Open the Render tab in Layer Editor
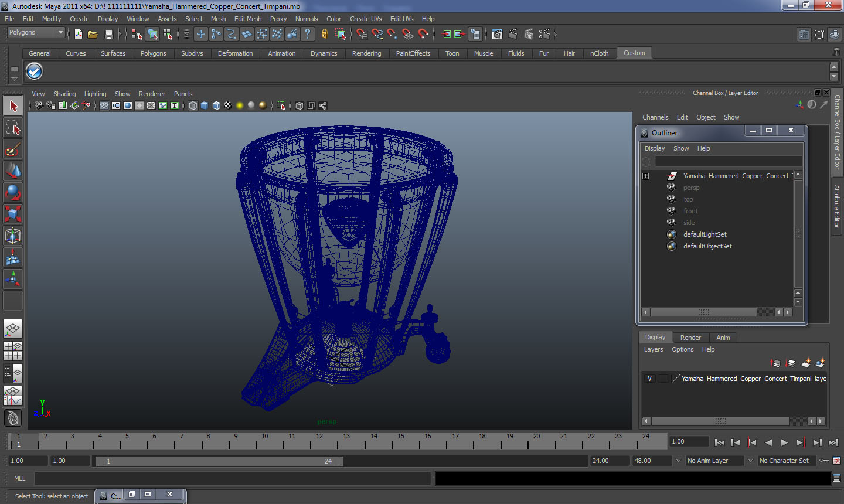The width and height of the screenshot is (844, 504). (x=690, y=338)
